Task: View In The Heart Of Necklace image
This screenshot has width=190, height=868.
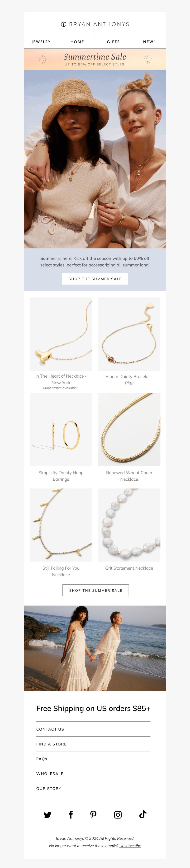Action: pyautogui.click(x=61, y=334)
